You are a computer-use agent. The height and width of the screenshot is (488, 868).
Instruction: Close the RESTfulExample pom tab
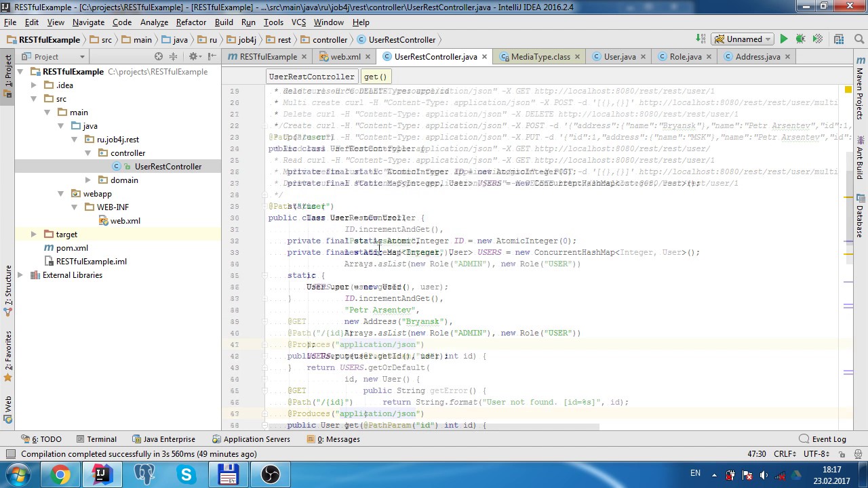point(304,57)
